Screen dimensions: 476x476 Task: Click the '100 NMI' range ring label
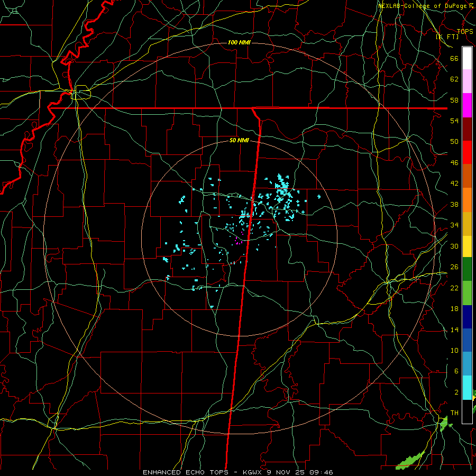[x=239, y=42]
